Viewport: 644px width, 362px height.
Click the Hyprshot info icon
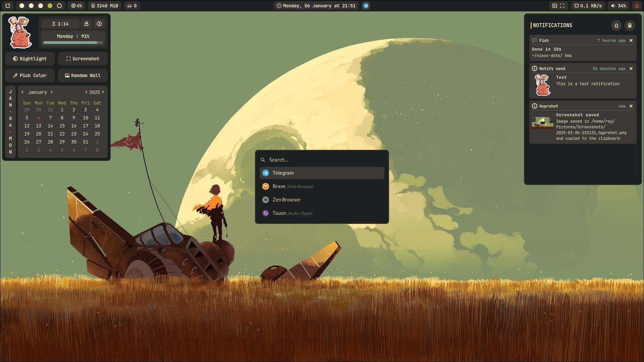(535, 106)
